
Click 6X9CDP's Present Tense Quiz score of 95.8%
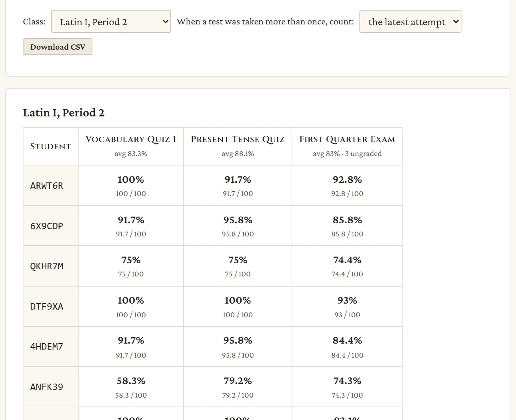click(238, 220)
